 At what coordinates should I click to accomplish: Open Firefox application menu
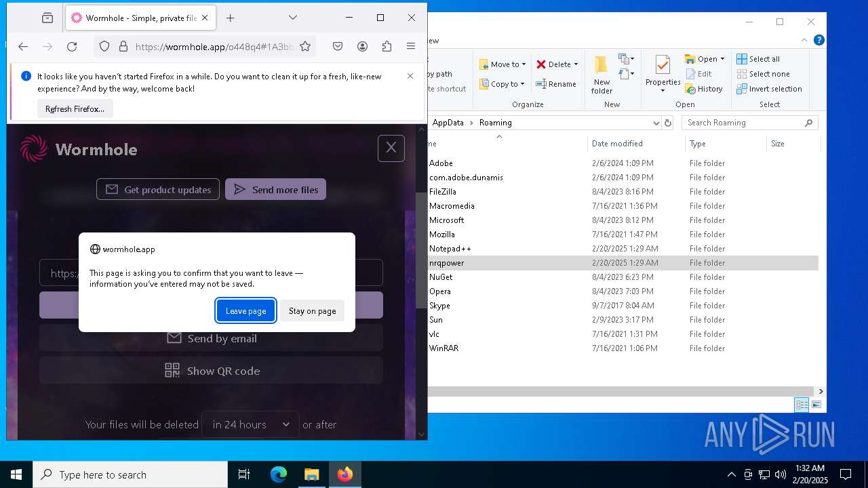pos(411,46)
